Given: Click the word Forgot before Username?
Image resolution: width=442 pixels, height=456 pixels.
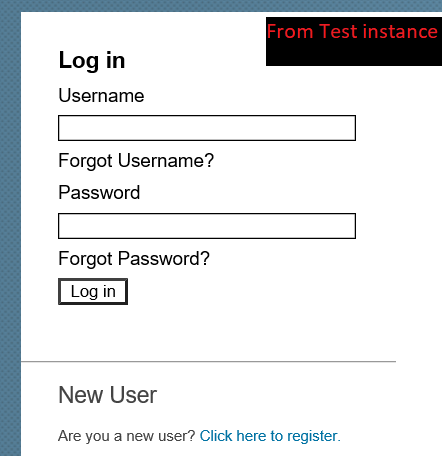Looking at the screenshot, I should click(85, 161).
